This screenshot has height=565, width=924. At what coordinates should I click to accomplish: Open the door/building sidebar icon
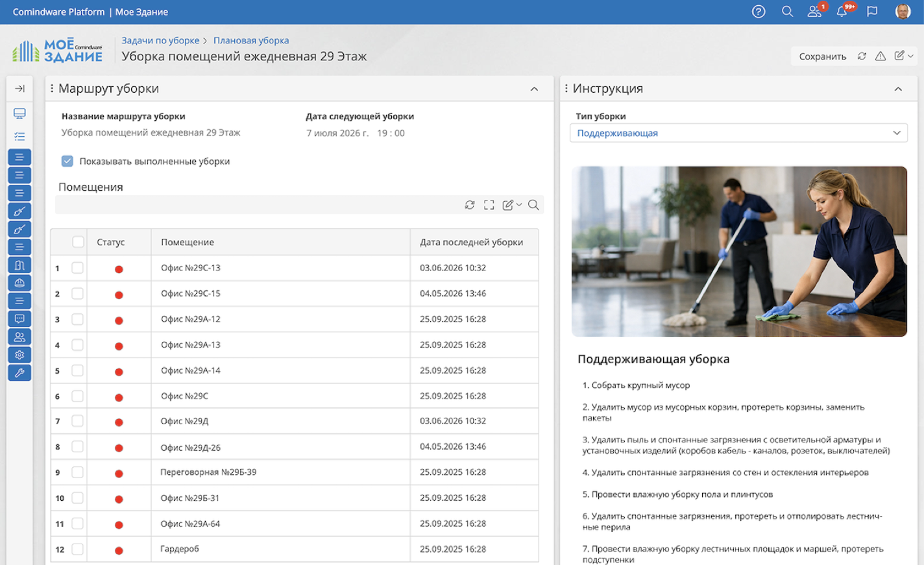(x=19, y=265)
